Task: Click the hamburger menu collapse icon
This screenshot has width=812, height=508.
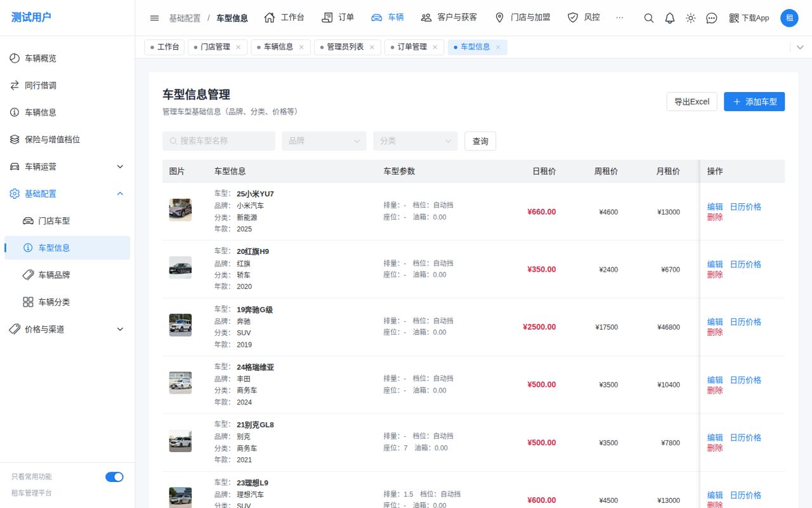Action: (x=154, y=18)
